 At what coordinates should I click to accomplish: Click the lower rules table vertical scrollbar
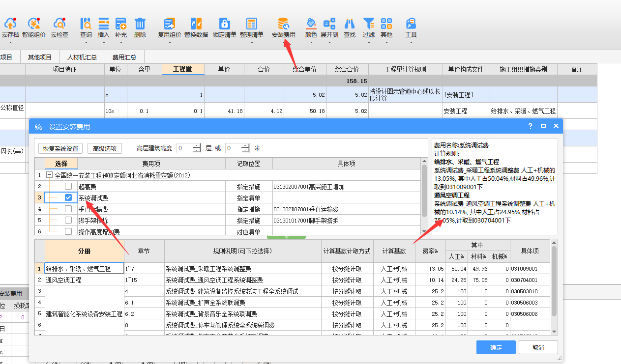[x=555, y=280]
